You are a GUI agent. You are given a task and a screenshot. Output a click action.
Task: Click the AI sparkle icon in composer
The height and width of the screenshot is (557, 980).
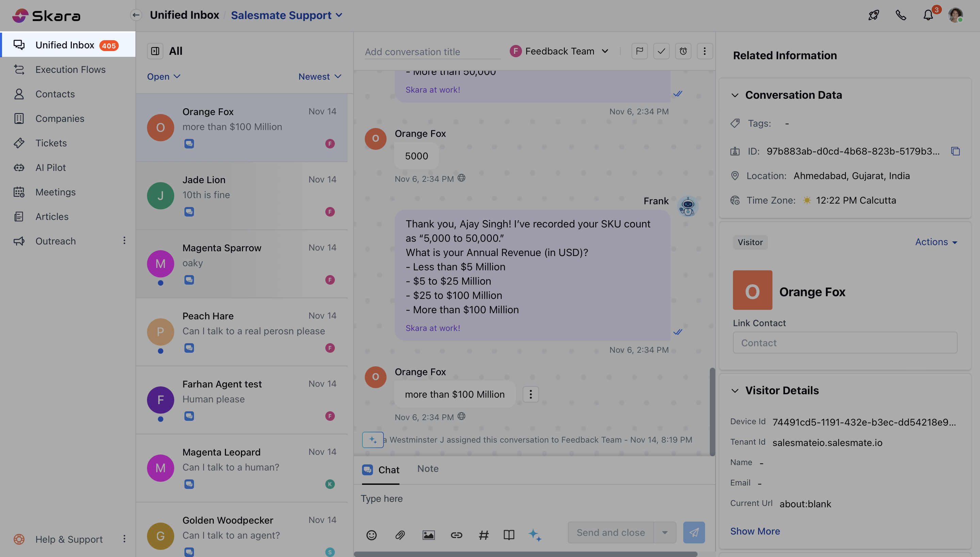click(x=535, y=535)
